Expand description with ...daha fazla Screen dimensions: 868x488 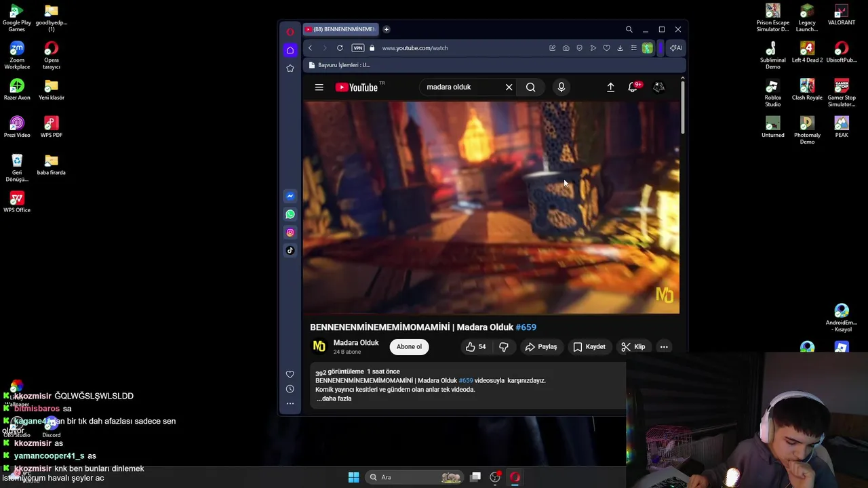pos(334,399)
